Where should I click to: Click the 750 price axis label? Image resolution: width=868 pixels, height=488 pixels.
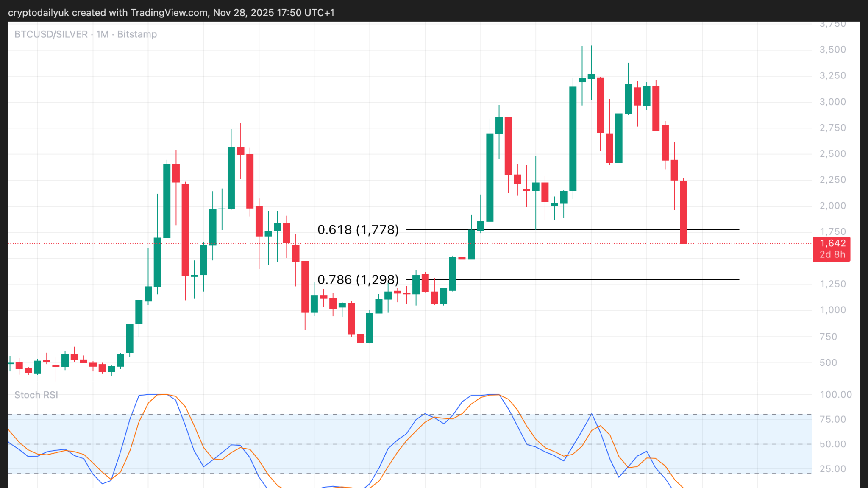[828, 337]
